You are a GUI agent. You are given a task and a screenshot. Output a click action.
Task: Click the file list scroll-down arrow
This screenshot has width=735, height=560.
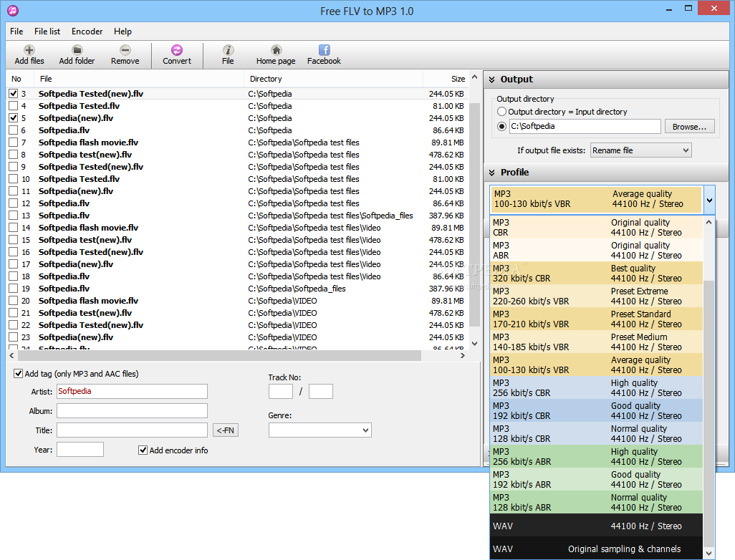point(474,344)
